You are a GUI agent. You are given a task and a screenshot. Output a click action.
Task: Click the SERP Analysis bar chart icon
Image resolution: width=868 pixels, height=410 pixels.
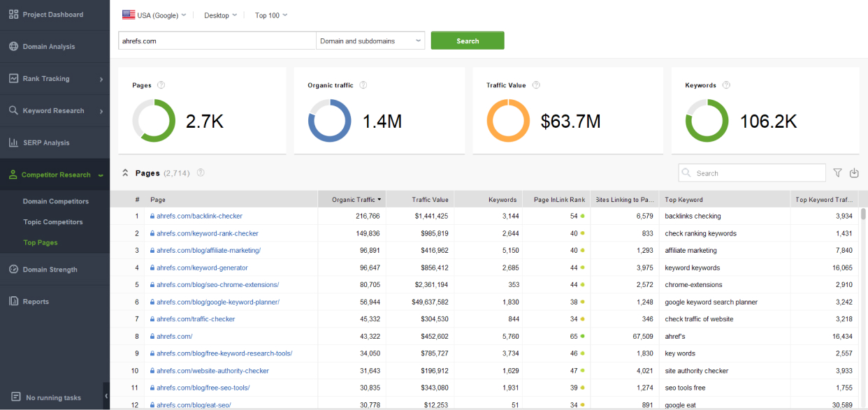[x=13, y=143]
